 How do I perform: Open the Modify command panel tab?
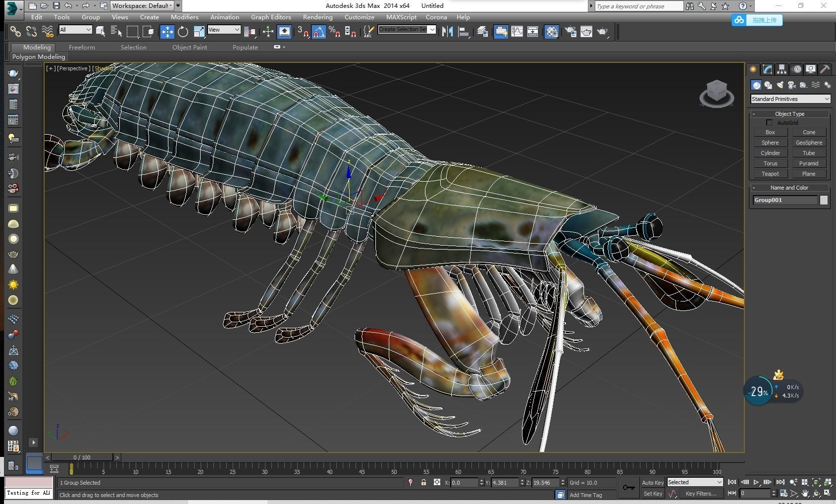point(767,69)
